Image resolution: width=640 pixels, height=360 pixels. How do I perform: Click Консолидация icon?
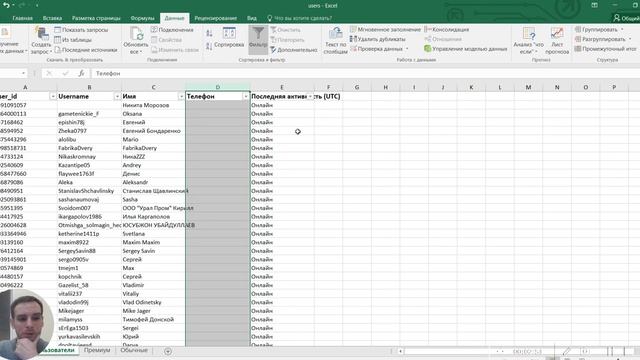coord(428,29)
